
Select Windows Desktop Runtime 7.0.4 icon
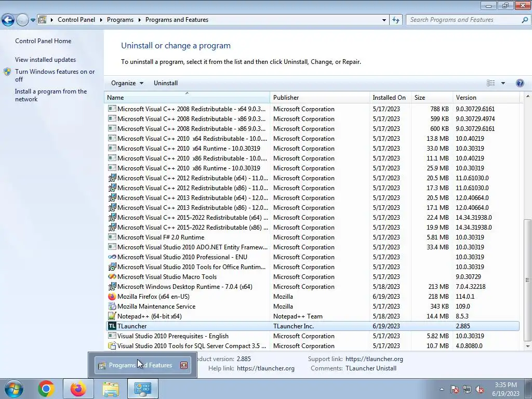click(112, 287)
